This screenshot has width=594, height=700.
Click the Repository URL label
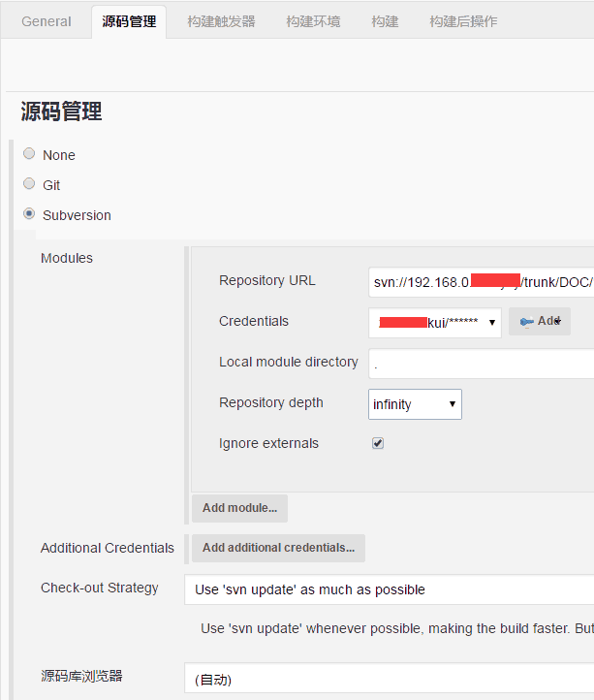pyautogui.click(x=266, y=280)
